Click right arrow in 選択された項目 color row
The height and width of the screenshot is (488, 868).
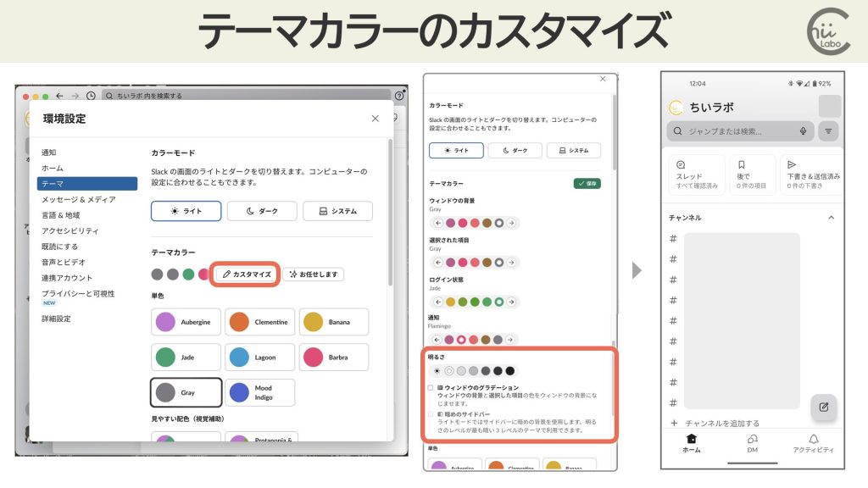click(511, 263)
